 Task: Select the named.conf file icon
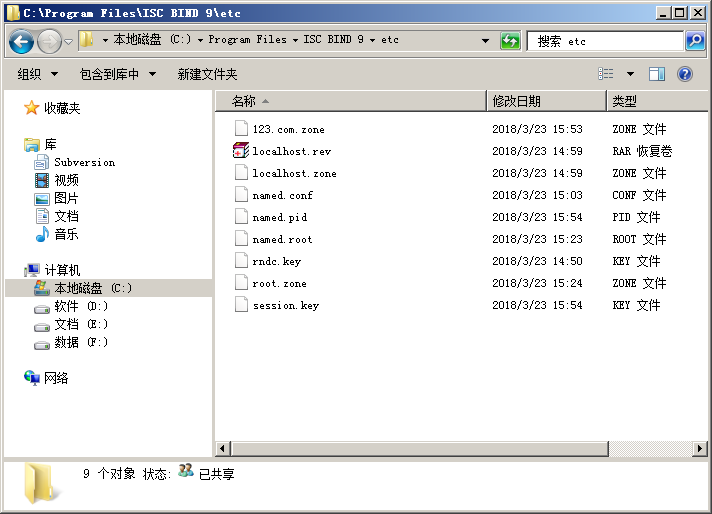point(241,195)
